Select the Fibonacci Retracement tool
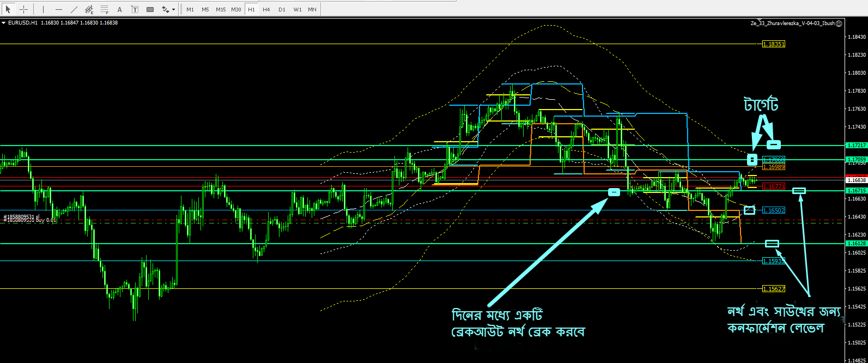Viewport: 868px width, 363px height. 104,9
